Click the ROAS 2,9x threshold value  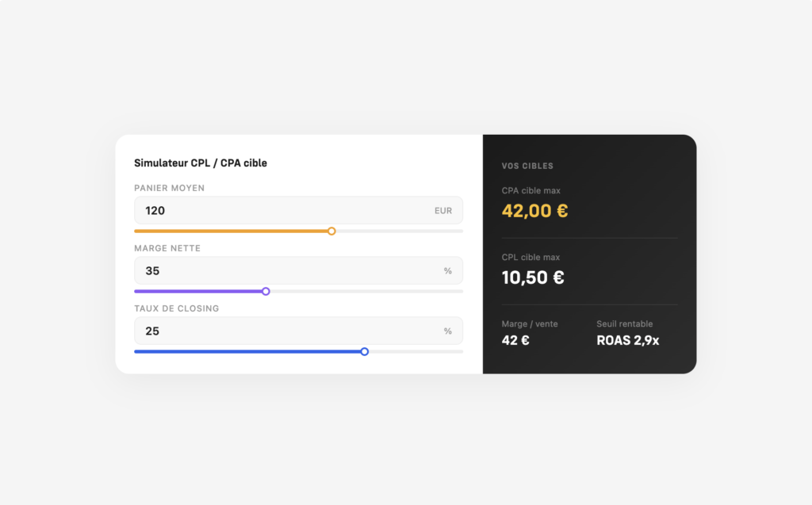(x=628, y=341)
